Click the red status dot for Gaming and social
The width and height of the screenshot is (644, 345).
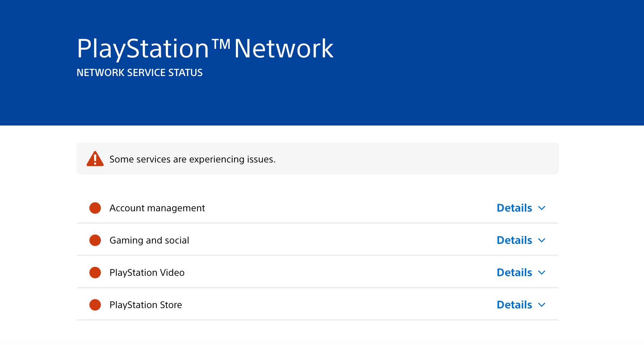point(95,240)
